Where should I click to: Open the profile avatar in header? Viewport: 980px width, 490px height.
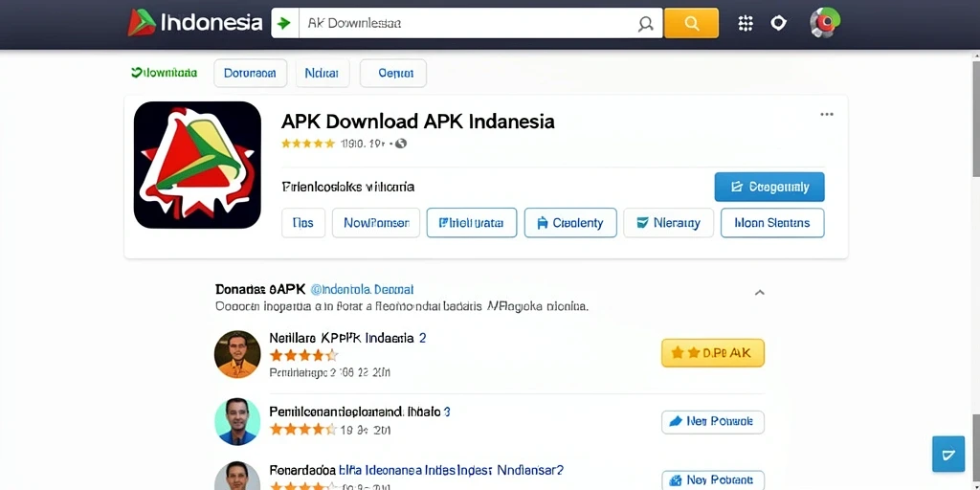(x=825, y=23)
